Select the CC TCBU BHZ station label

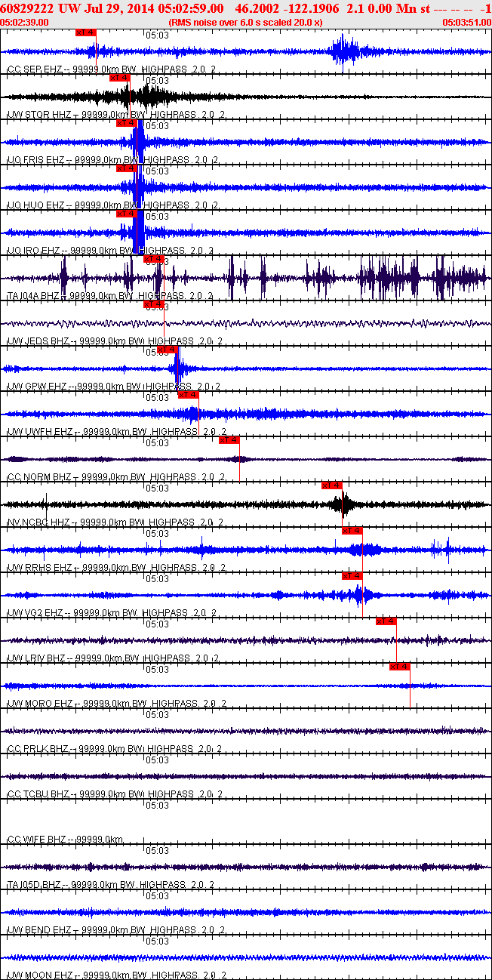point(115,794)
